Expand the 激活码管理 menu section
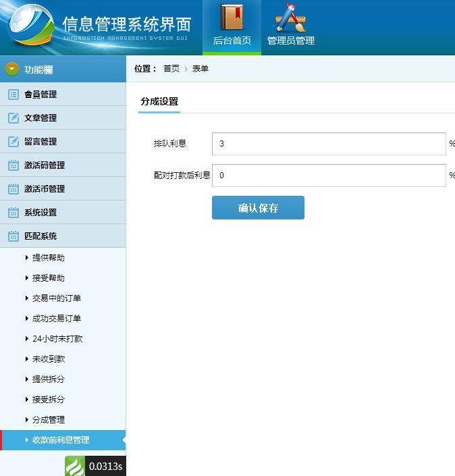The image size is (455, 476). [63, 165]
